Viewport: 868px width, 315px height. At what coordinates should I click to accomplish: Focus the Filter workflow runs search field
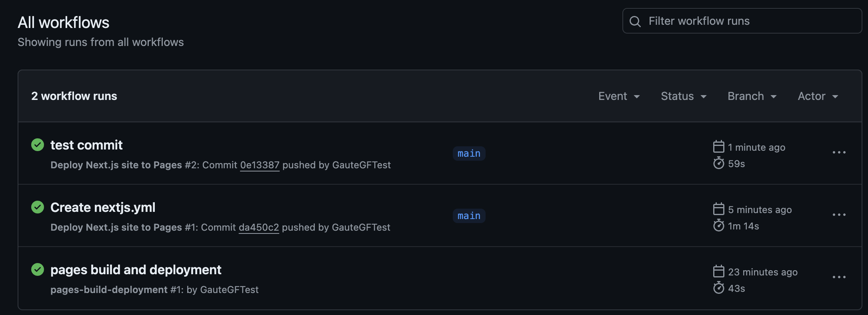coord(748,21)
